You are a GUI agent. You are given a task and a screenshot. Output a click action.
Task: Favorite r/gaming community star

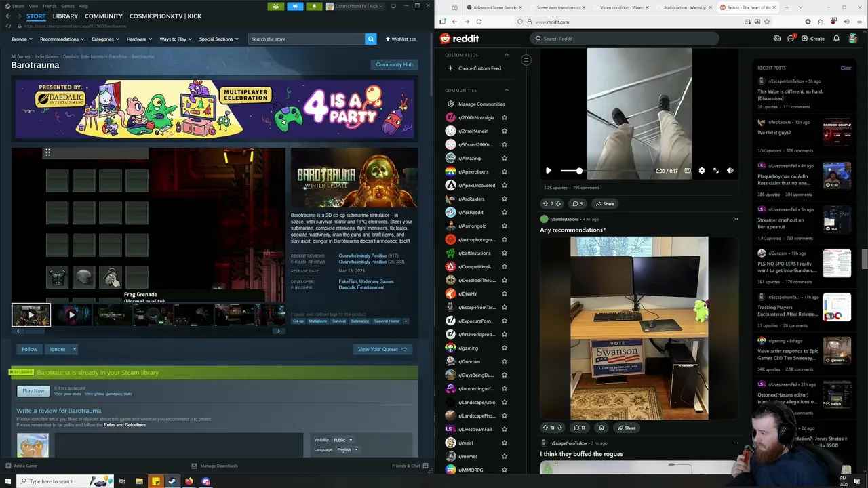(x=504, y=348)
